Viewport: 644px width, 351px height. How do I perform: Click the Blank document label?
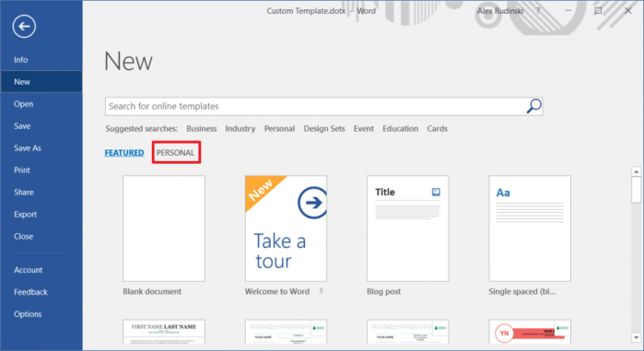click(x=152, y=291)
